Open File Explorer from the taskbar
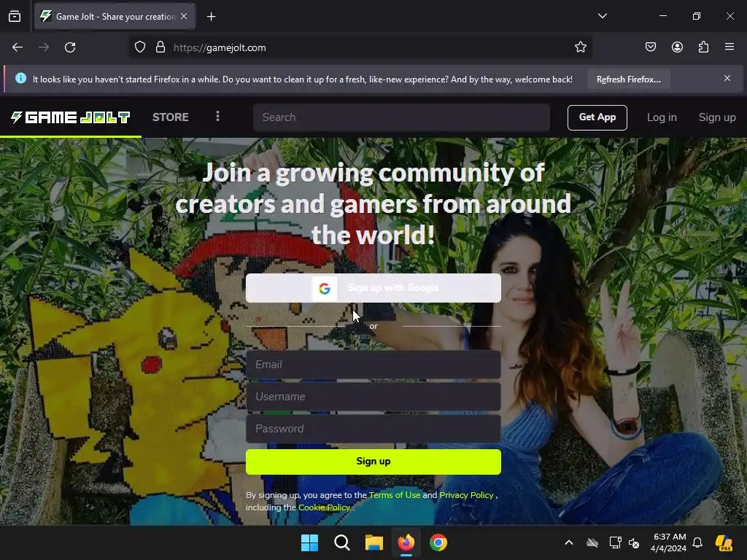 [x=374, y=542]
